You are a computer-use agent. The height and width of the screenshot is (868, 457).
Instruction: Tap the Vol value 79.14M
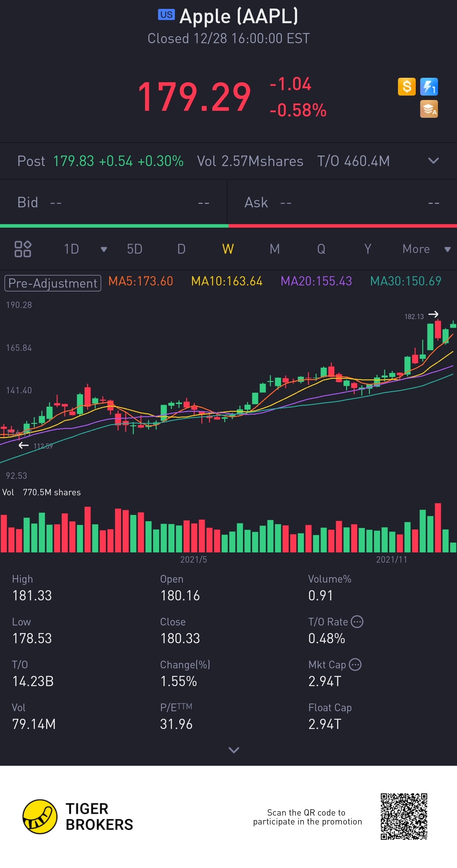pyautogui.click(x=34, y=724)
